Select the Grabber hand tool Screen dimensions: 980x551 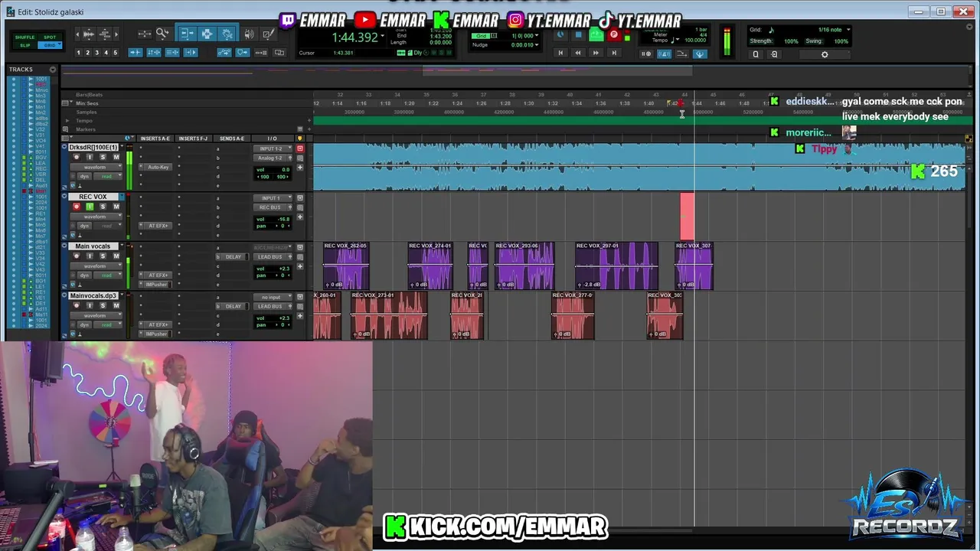227,34
